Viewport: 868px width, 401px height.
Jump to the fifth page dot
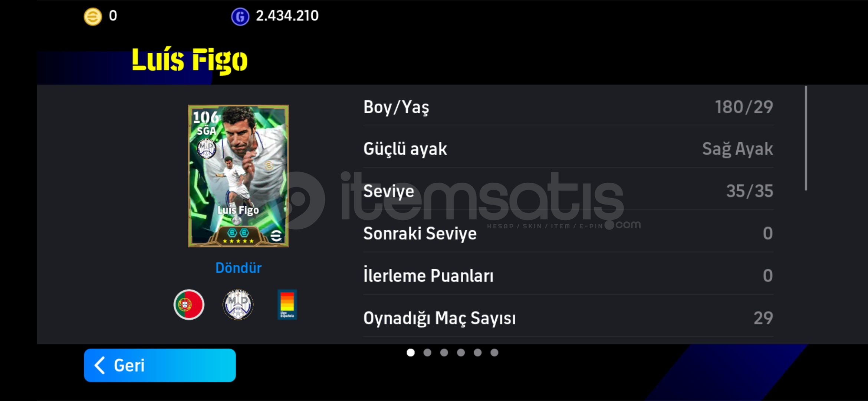click(x=478, y=352)
